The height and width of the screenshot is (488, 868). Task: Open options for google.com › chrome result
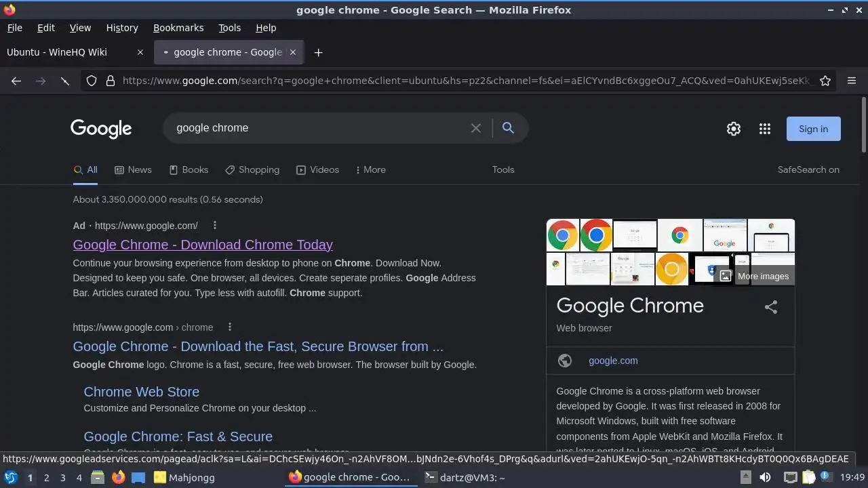click(x=230, y=327)
